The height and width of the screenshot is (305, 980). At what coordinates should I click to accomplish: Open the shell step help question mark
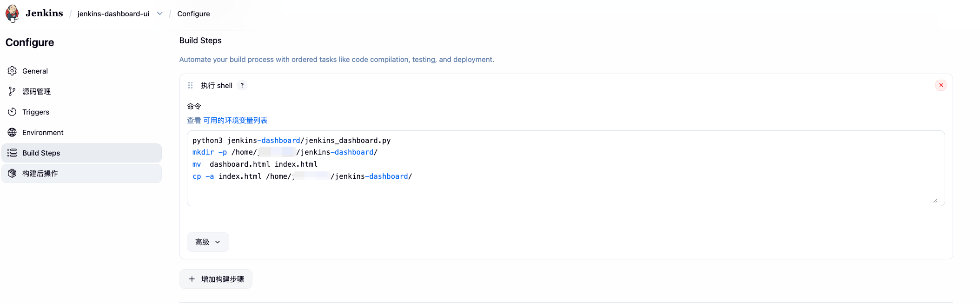pos(242,85)
